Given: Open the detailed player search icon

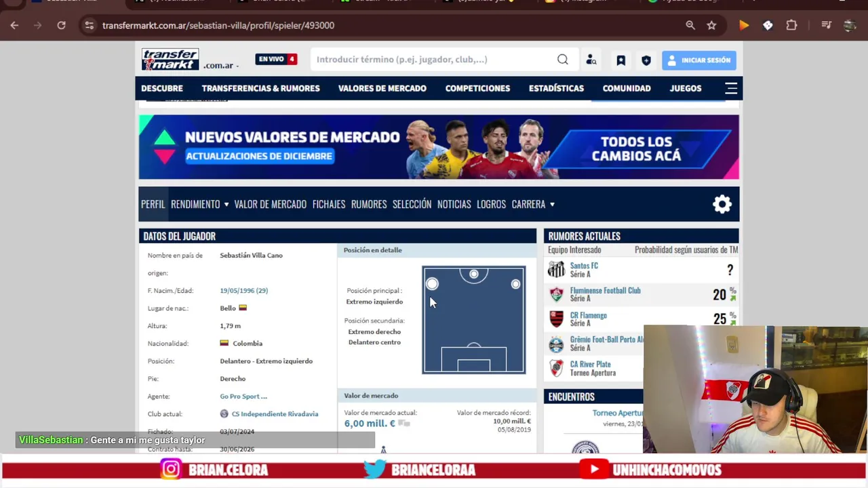Looking at the screenshot, I should pos(591,60).
